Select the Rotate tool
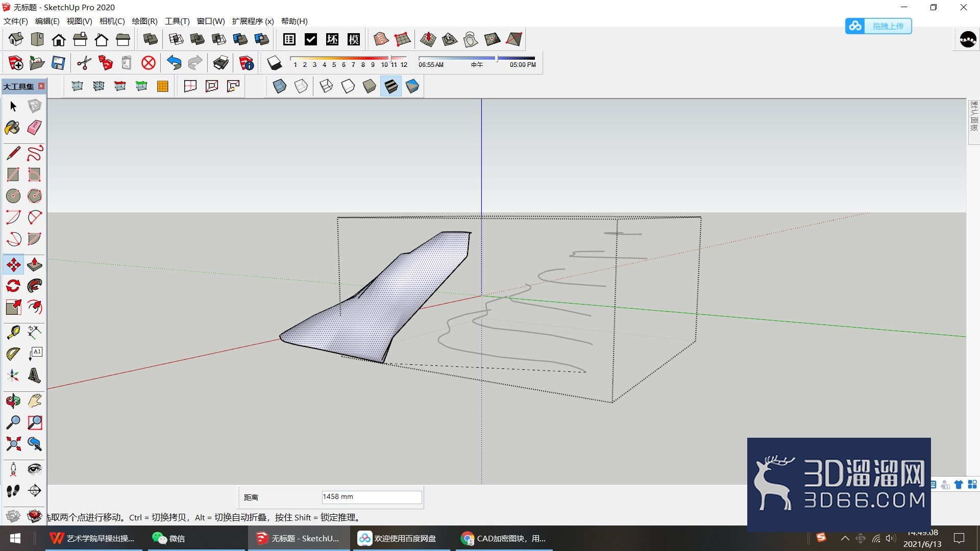The height and width of the screenshot is (551, 980). tap(13, 286)
